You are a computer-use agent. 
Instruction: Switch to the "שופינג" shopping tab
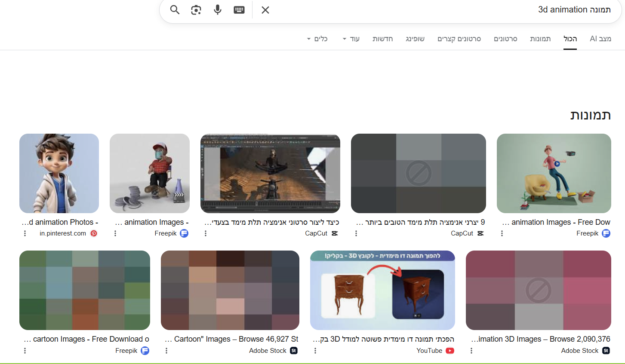[x=415, y=39]
